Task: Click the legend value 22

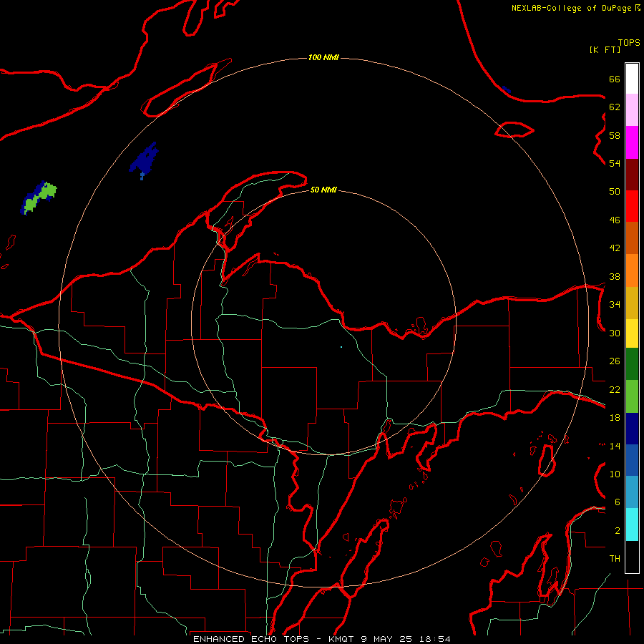Action: point(615,389)
